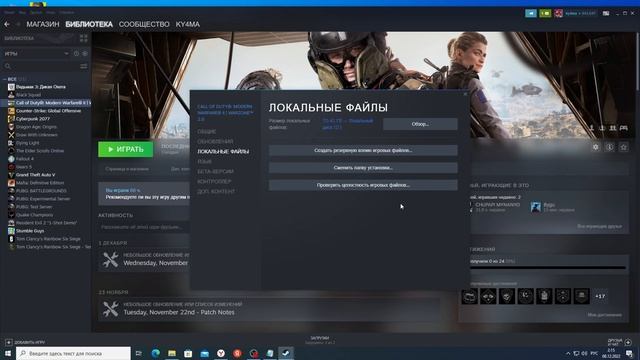Click the green ИГРАТЬ button
640x360 pixels.
[126, 149]
